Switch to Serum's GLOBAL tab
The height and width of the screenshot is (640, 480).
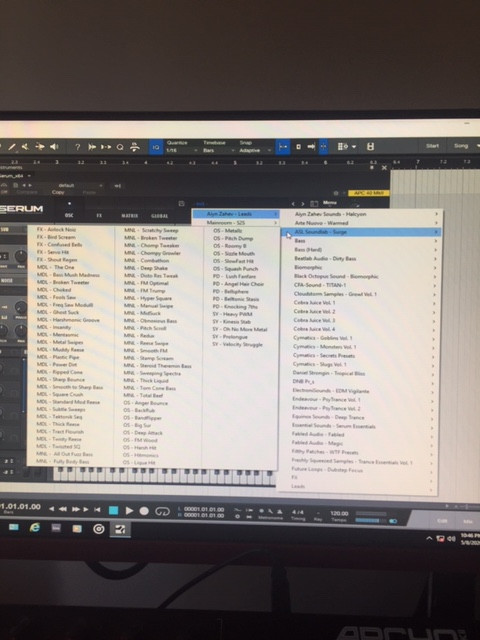[160, 216]
